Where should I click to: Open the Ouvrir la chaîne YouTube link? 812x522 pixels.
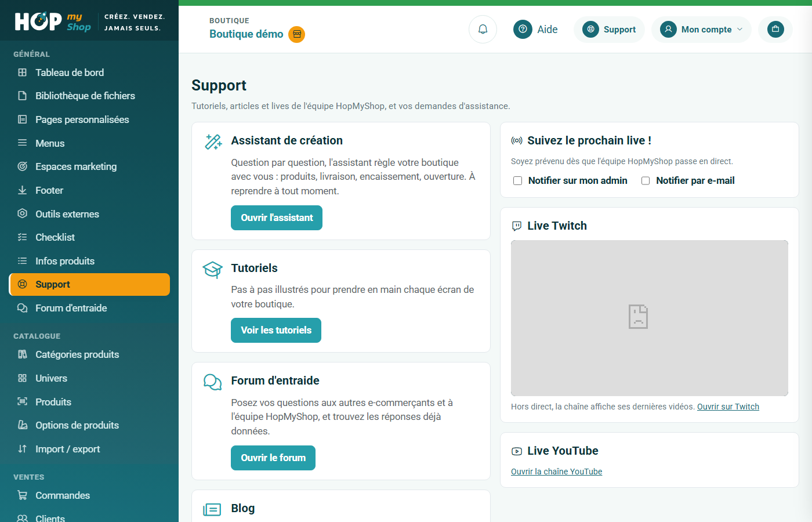(x=556, y=472)
